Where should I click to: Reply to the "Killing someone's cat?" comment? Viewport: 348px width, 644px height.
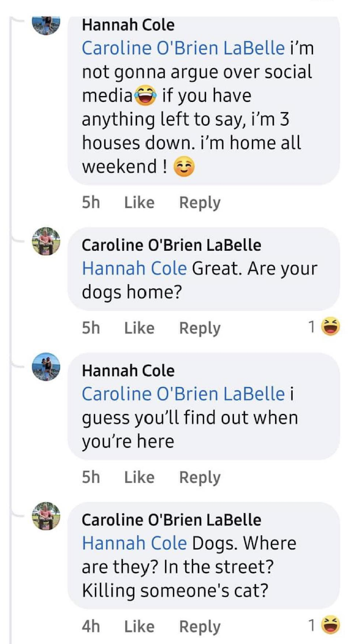point(199,626)
